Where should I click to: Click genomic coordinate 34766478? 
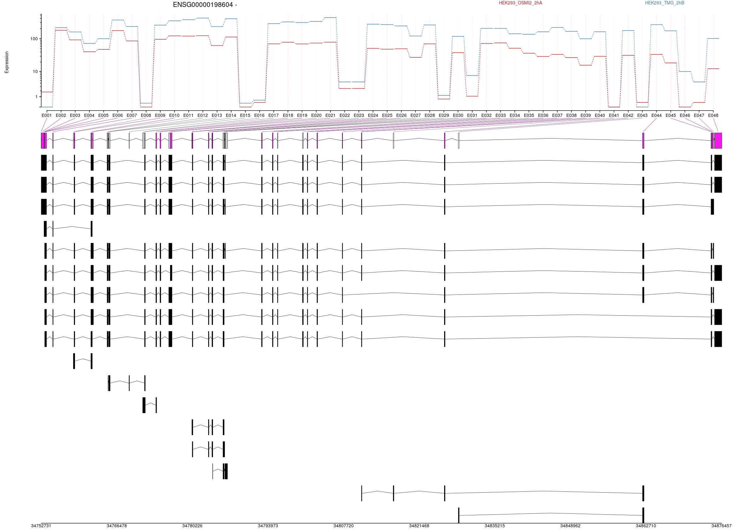pyautogui.click(x=117, y=526)
